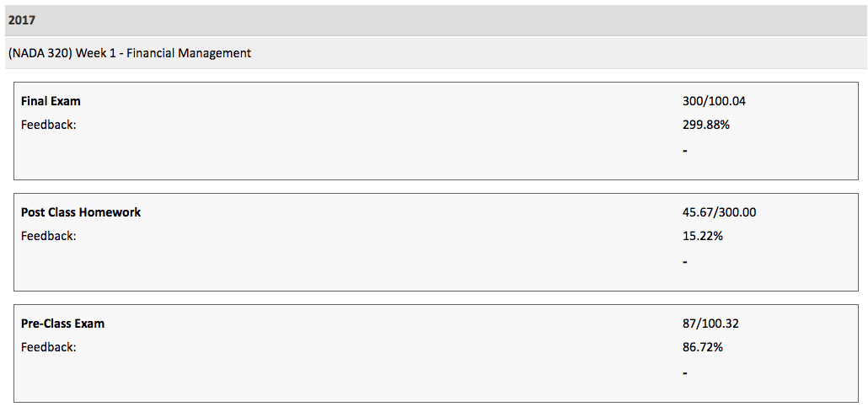Screen dimensions: 868x412
Task: Select the 45.67/300.00 homework score
Action: 719,212
